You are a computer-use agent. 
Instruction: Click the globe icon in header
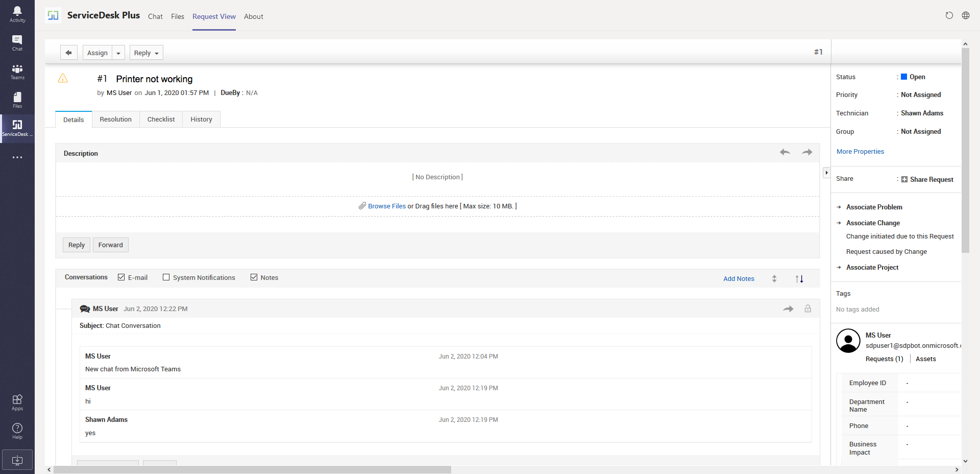tap(966, 15)
